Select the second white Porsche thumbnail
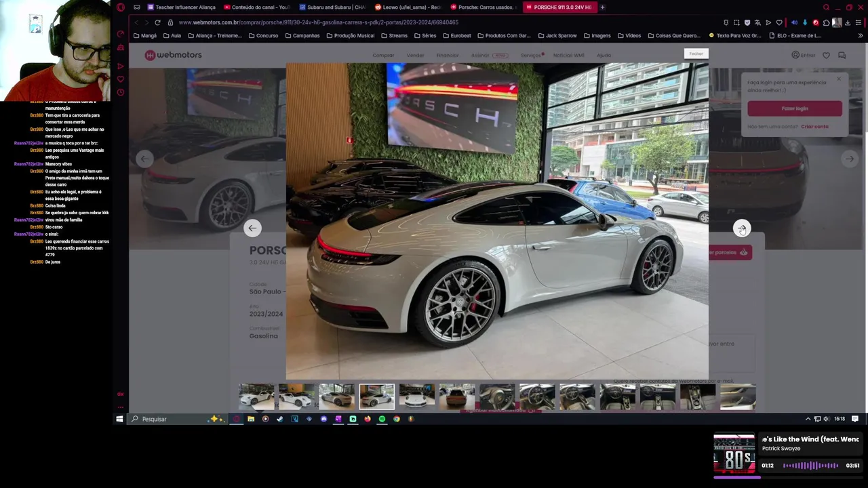The height and width of the screenshot is (488, 868). 296,396
